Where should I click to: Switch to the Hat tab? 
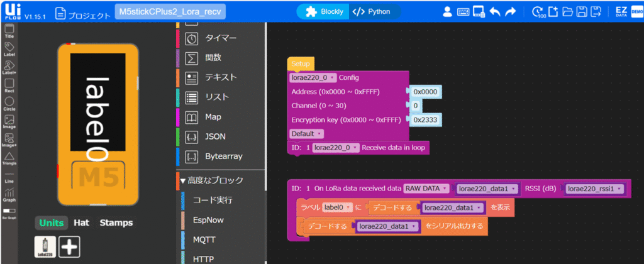(x=81, y=223)
